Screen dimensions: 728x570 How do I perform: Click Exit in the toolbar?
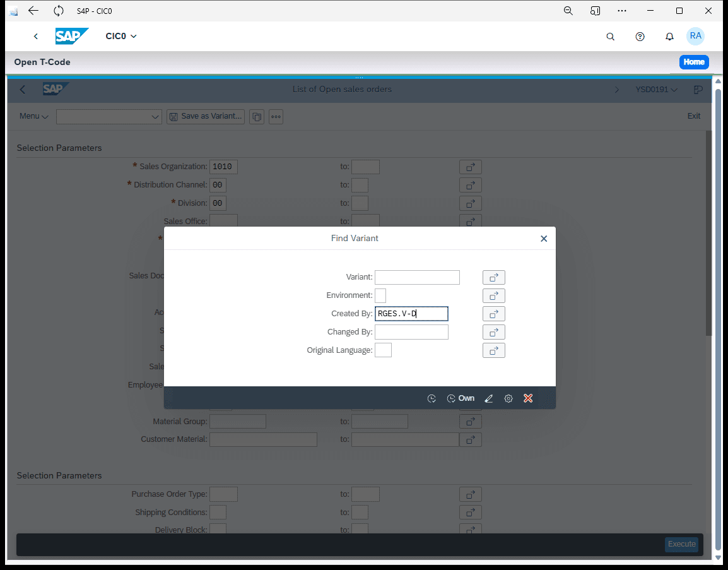click(x=694, y=116)
